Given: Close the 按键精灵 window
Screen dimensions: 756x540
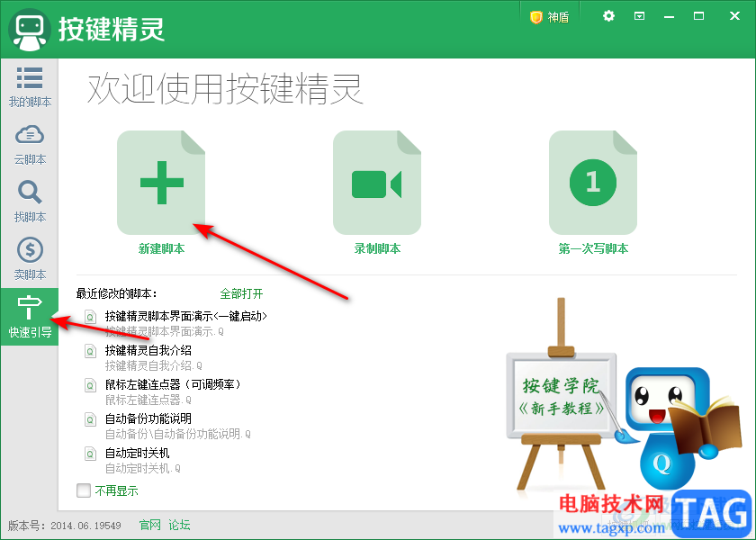Looking at the screenshot, I should pyautogui.click(x=734, y=16).
